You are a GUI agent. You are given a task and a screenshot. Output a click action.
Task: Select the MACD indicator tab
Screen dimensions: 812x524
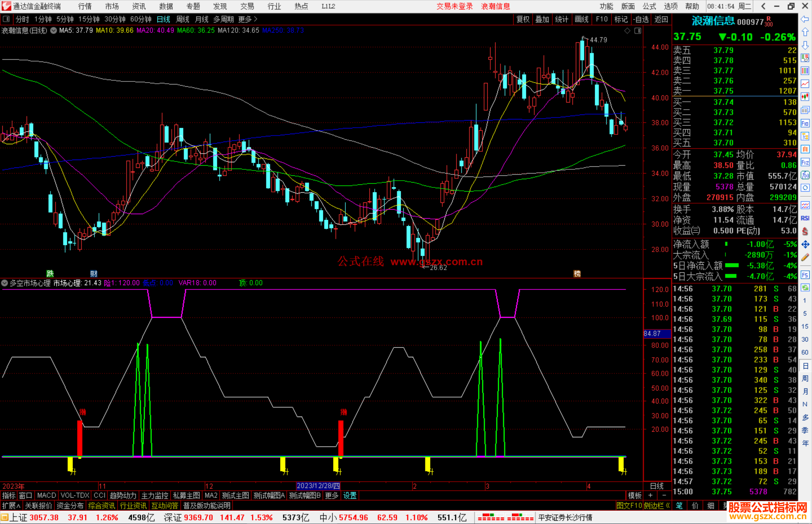coord(47,495)
